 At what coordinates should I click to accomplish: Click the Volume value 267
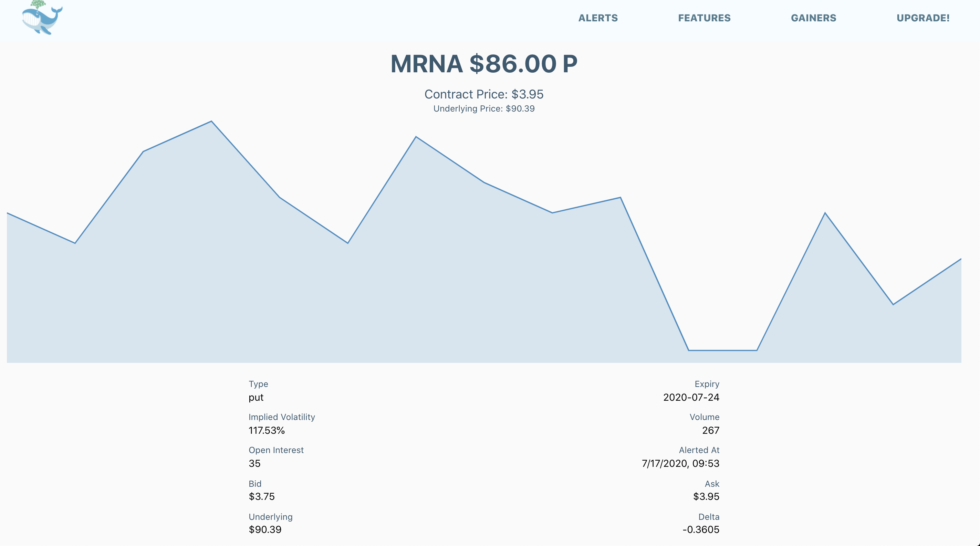click(x=710, y=430)
